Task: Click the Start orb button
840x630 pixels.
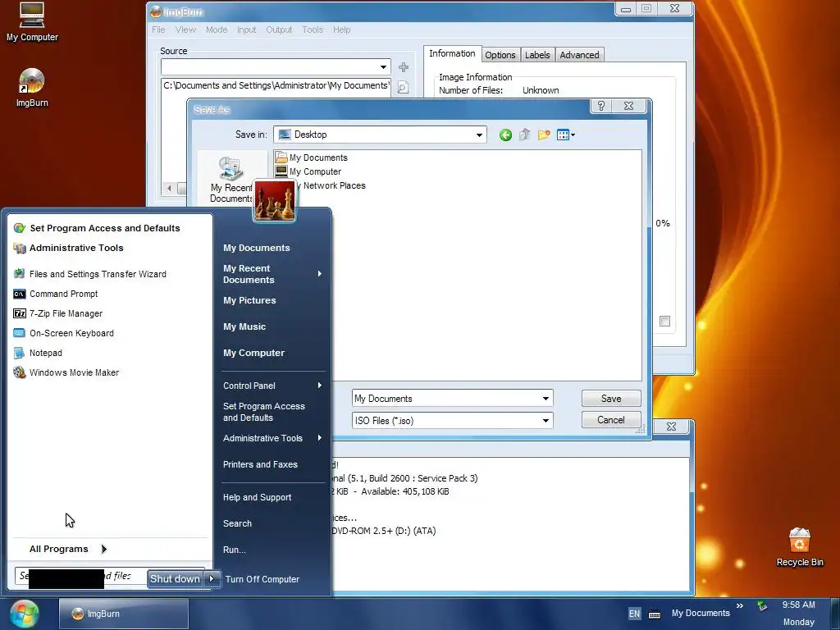Action: tap(24, 614)
